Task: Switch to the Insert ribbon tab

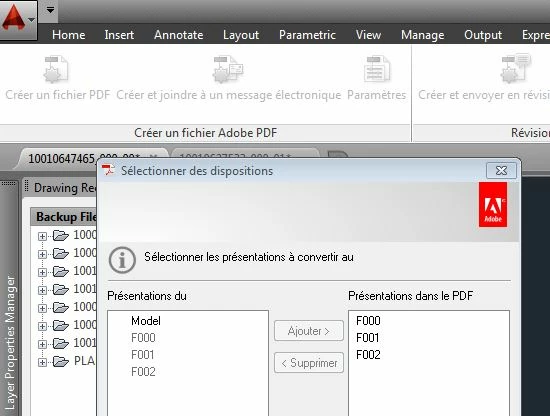Action: click(119, 35)
